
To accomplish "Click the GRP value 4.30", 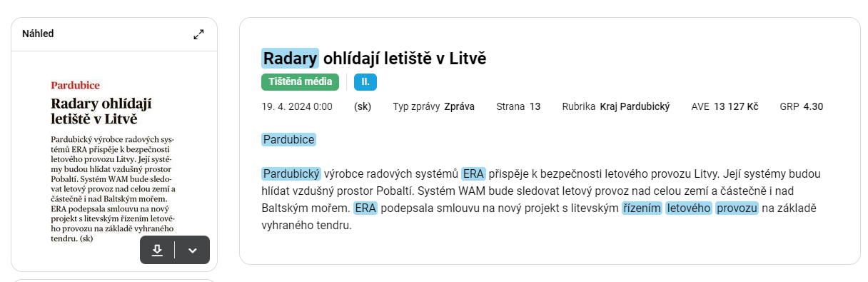I will 813,107.
